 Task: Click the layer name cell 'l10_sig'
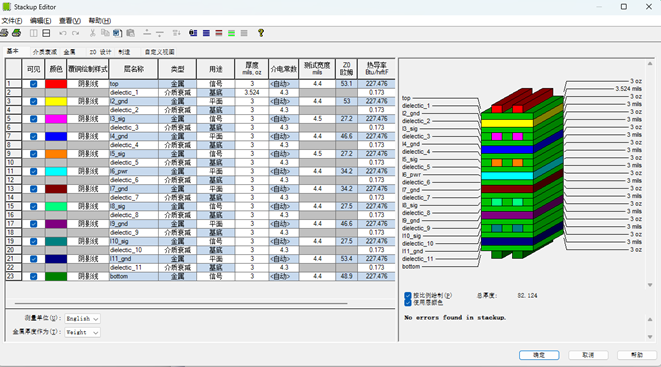(134, 241)
